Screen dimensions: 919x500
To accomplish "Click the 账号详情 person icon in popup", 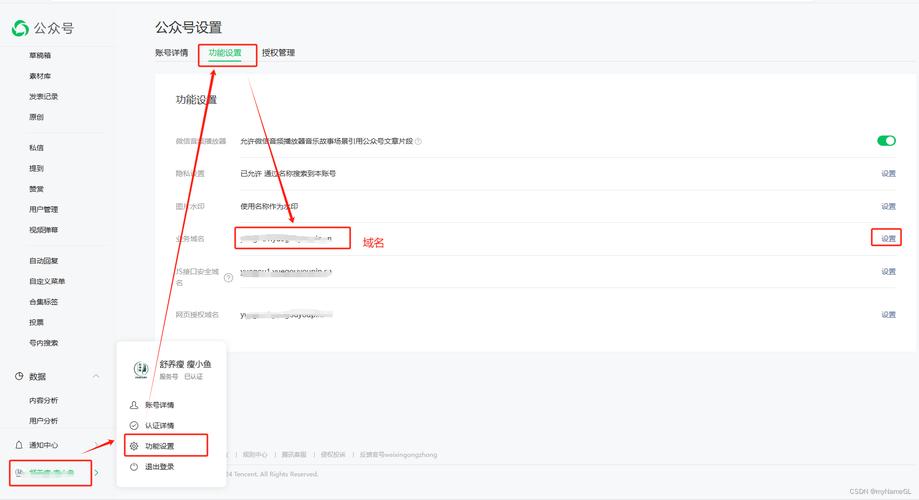I will click(x=134, y=405).
